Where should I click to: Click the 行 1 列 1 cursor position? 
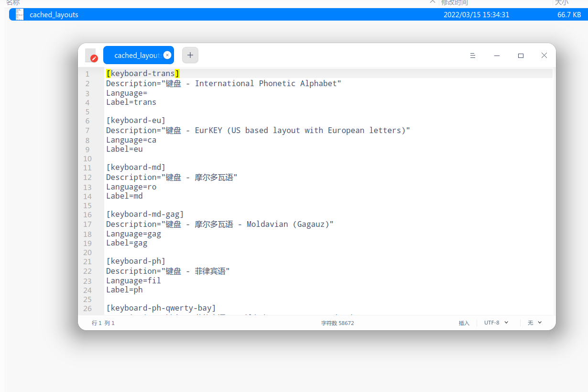click(x=103, y=323)
